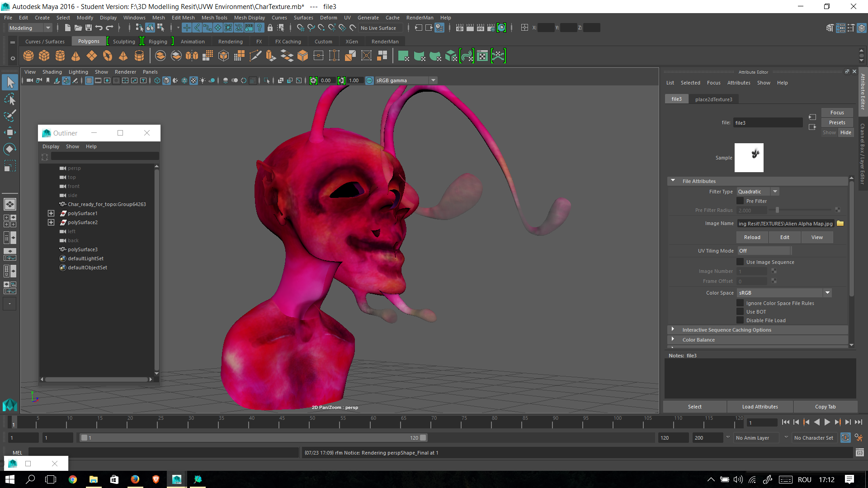868x488 pixels.
Task: Click the Copy Tab button
Action: [x=825, y=407]
